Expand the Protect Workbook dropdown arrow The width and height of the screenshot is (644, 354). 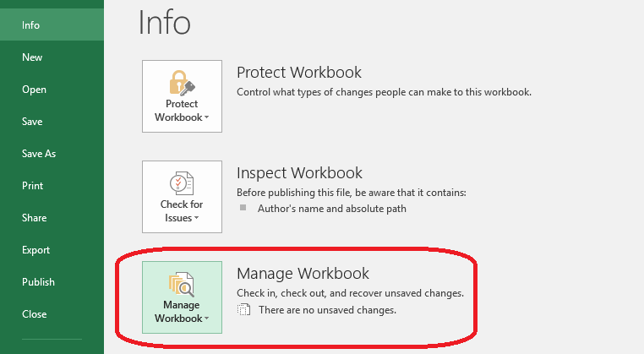[206, 118]
